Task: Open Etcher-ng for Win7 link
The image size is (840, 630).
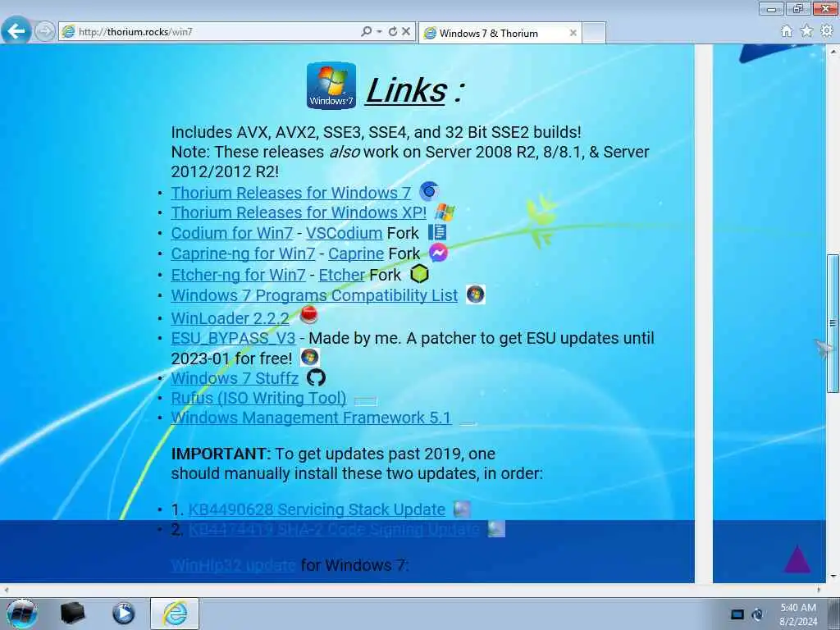Action: [239, 275]
